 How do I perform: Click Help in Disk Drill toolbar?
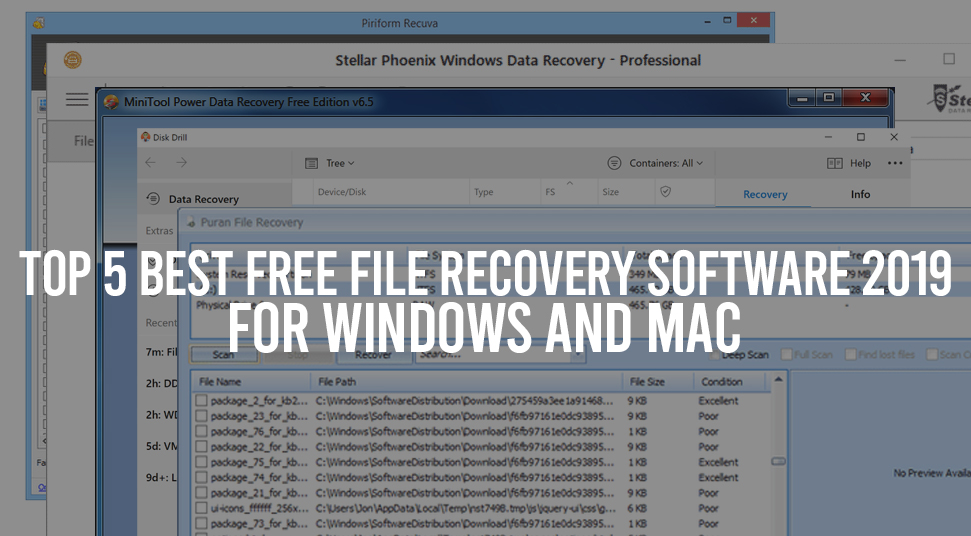pyautogui.click(x=860, y=163)
